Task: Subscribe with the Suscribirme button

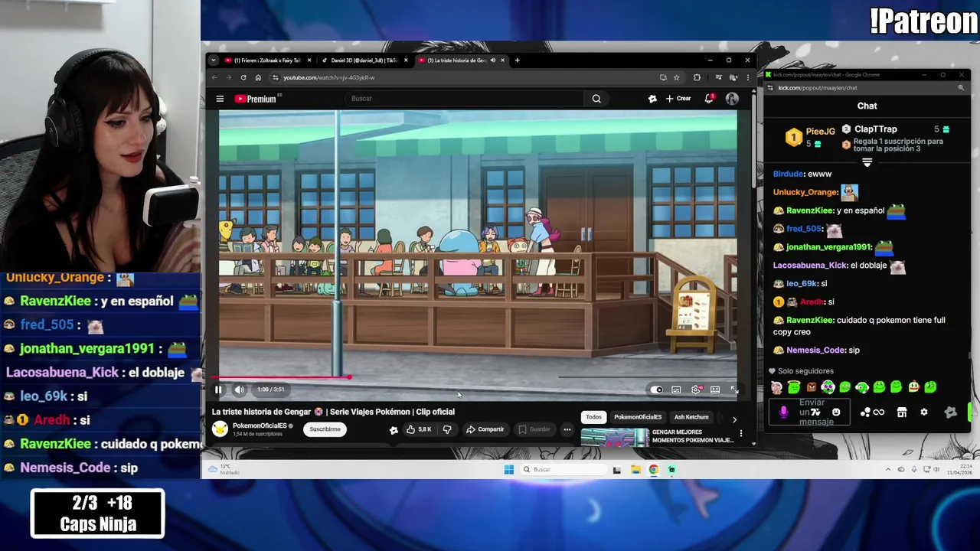Action: pyautogui.click(x=325, y=429)
